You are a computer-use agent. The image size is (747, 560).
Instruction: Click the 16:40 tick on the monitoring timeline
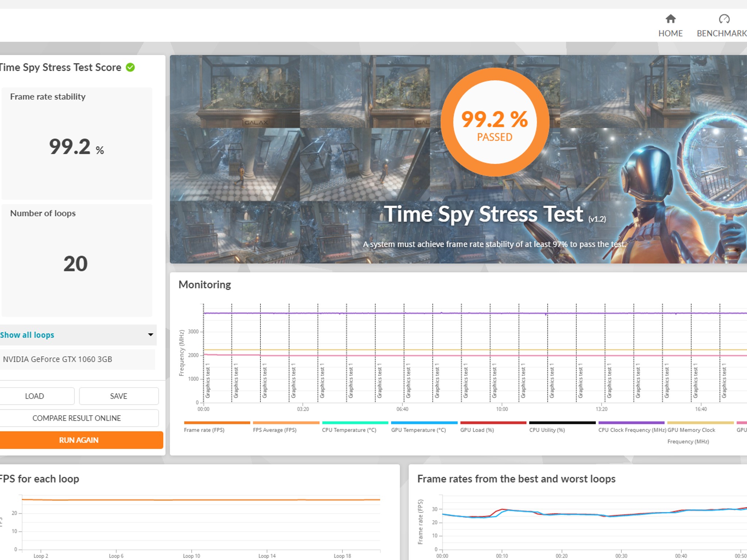click(701, 409)
